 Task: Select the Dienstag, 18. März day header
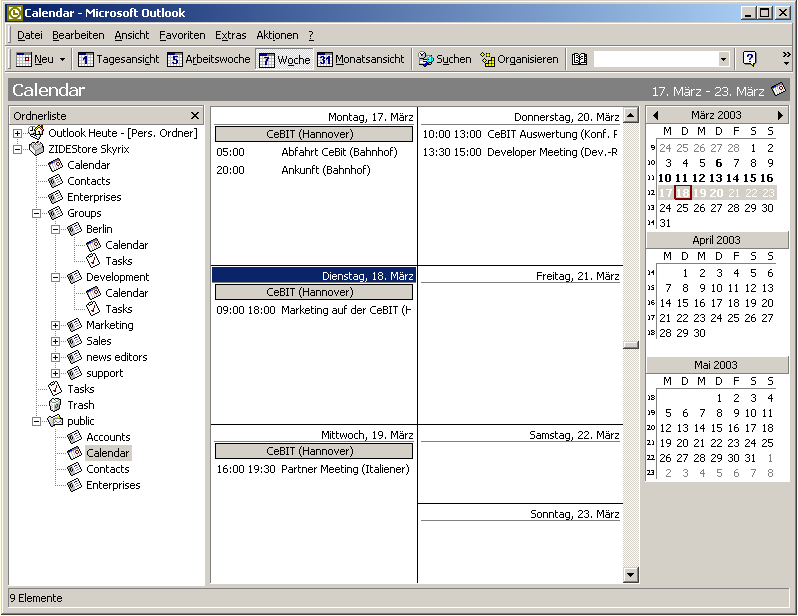(314, 275)
